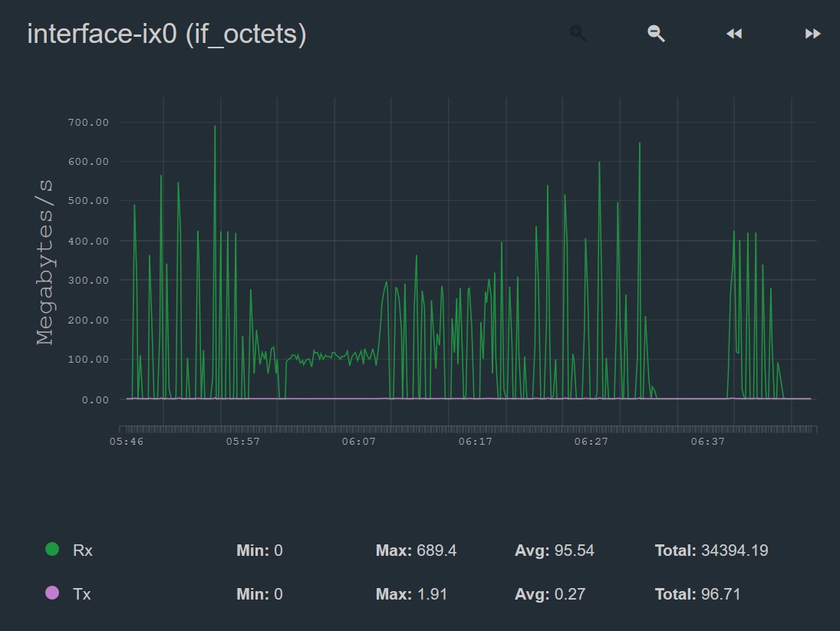
Task: Select the Rx Total 34394.19 value
Action: [734, 550]
